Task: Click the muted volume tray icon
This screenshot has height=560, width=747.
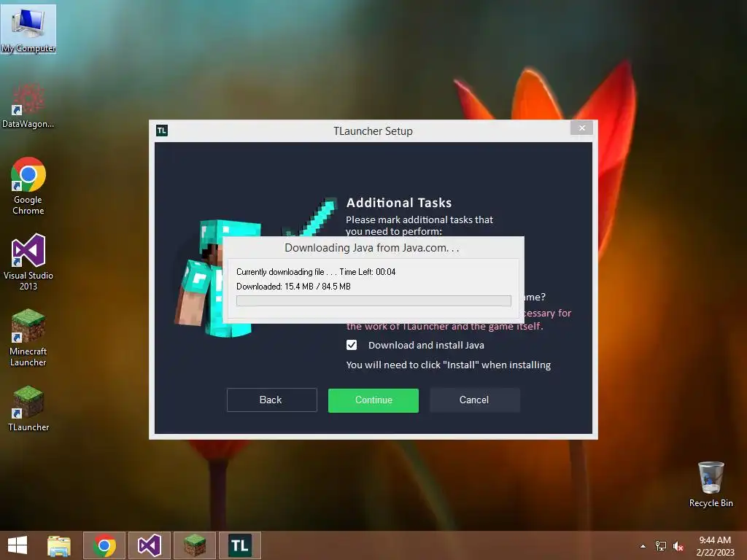Action: coord(678,546)
